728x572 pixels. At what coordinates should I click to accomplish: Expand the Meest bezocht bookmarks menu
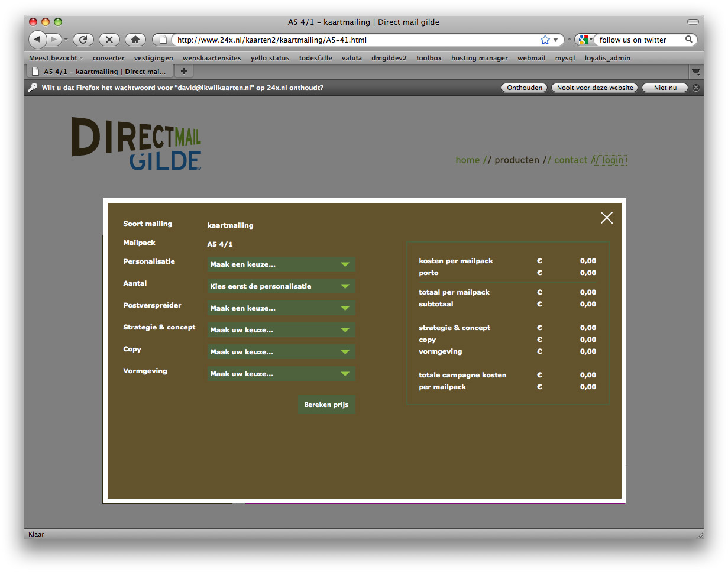(56, 58)
